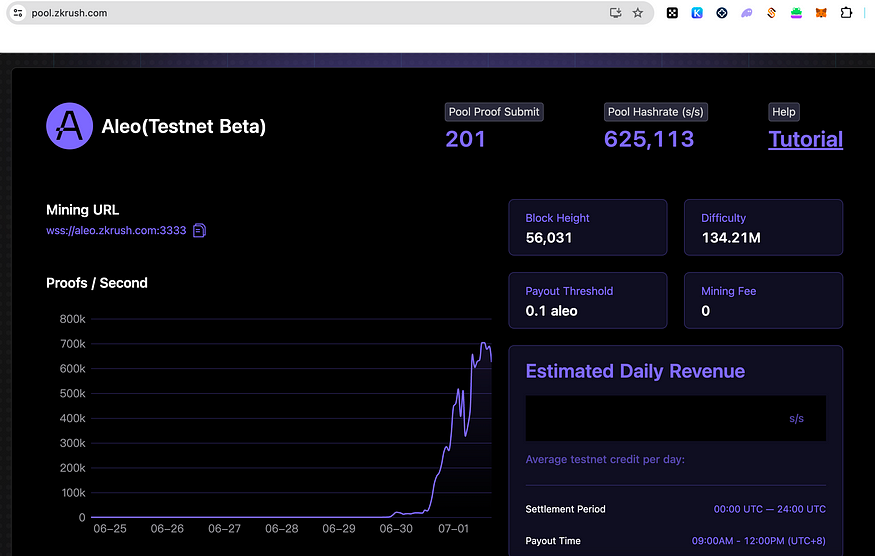Open the Tutorial link
Screen dimensions: 875x556
[x=805, y=140]
